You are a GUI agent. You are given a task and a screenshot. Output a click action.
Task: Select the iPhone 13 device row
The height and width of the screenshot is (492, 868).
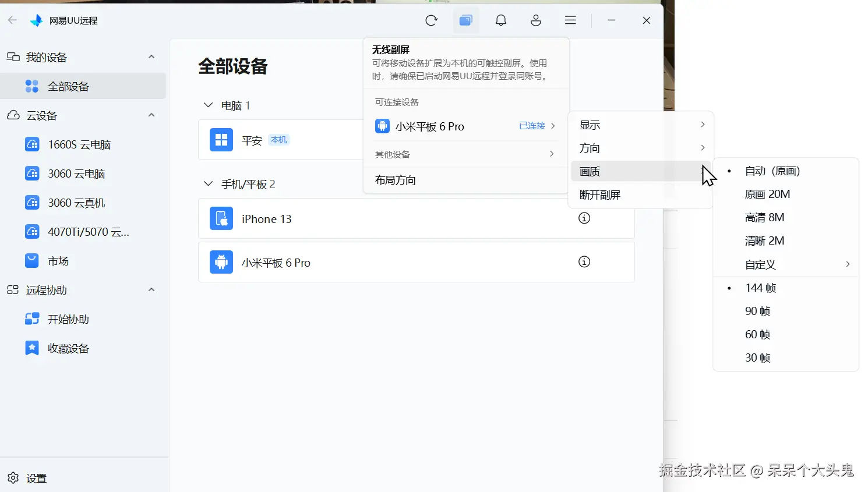coord(416,218)
